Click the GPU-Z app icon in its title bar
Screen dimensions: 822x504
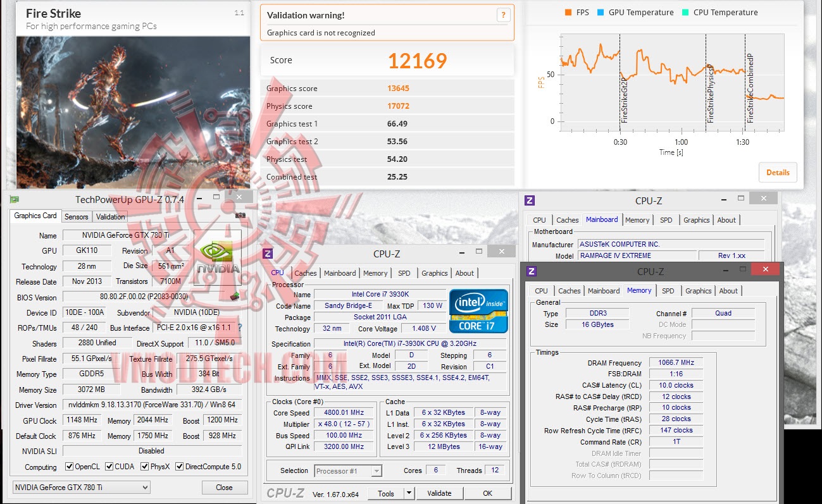(x=14, y=199)
